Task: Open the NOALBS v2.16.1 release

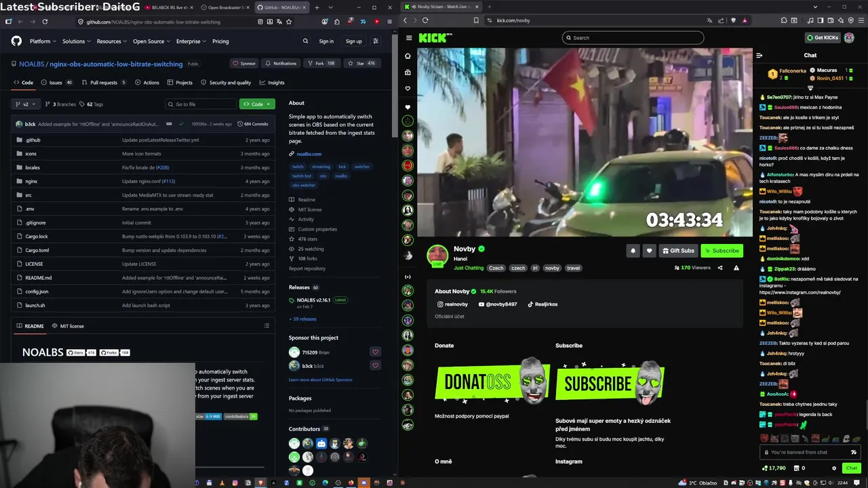Action: (x=313, y=300)
